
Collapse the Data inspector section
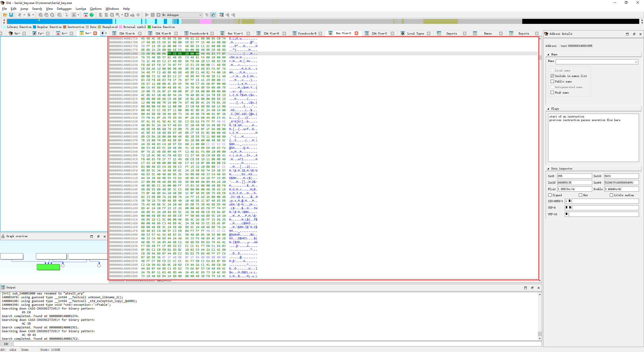(x=548, y=169)
